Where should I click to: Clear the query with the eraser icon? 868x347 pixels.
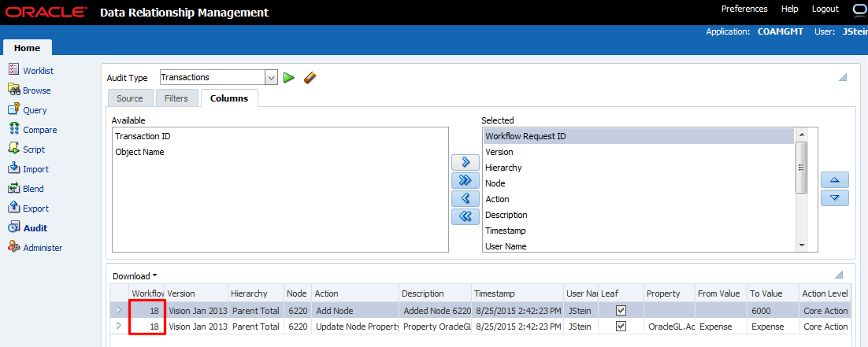coord(310,78)
